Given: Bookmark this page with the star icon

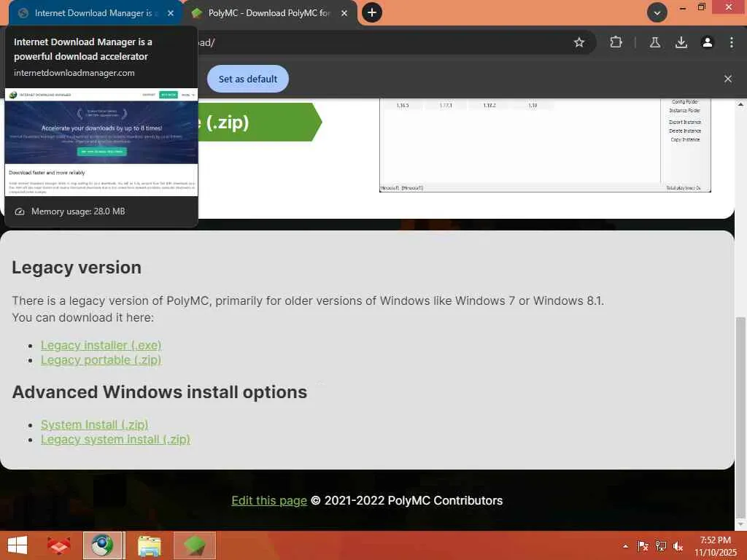Looking at the screenshot, I should pyautogui.click(x=578, y=42).
